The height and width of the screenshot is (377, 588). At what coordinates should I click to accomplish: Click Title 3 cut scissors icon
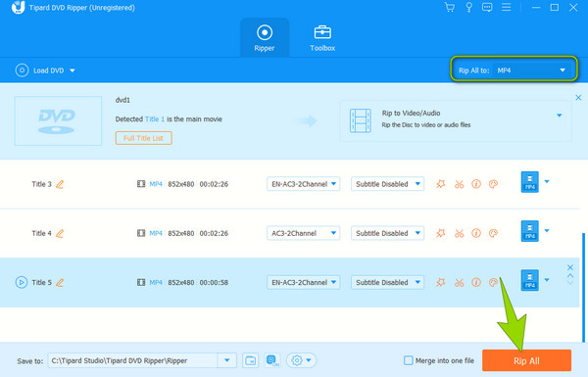(459, 184)
